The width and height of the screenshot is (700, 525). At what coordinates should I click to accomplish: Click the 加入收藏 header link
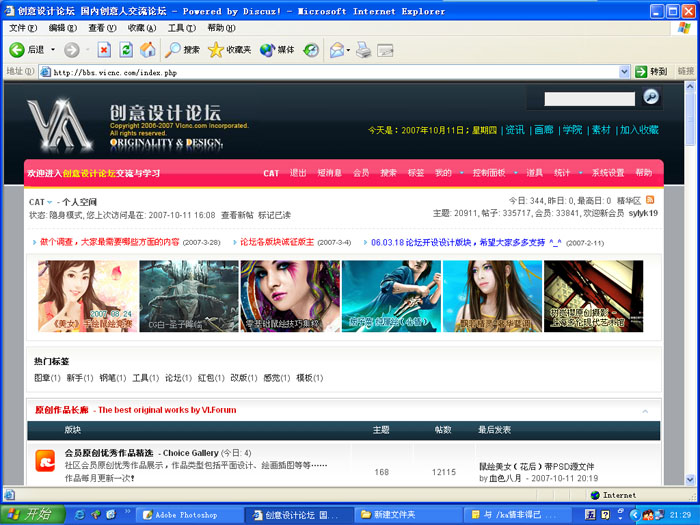pyautogui.click(x=639, y=130)
